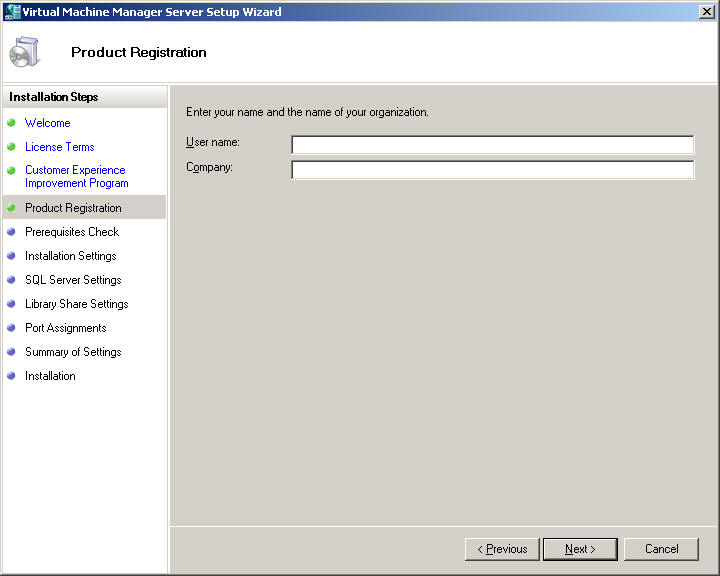Select Port Assignments step text

click(66, 328)
